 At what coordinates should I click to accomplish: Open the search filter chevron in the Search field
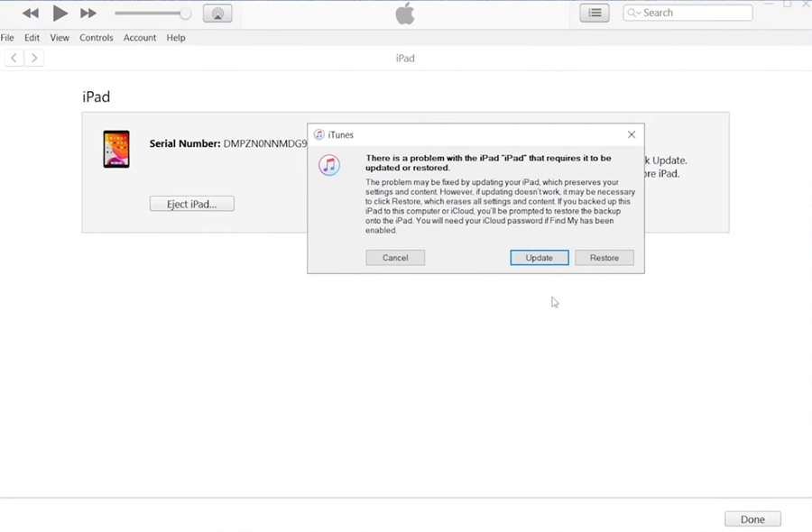pyautogui.click(x=637, y=13)
